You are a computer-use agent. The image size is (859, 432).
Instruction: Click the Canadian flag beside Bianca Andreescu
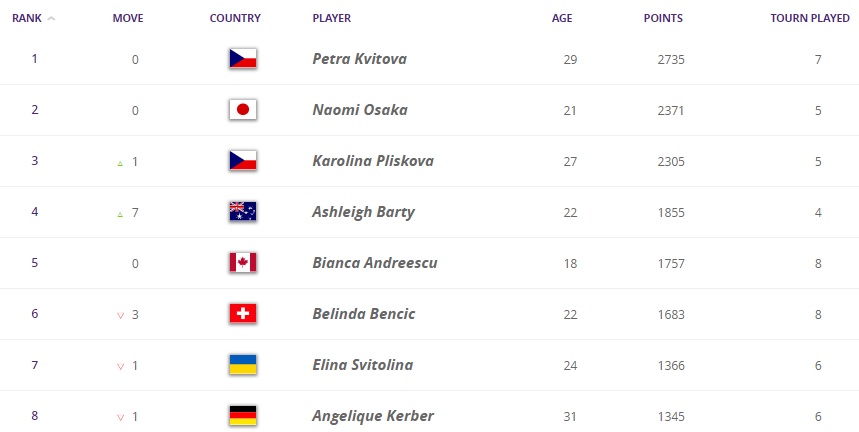click(243, 263)
